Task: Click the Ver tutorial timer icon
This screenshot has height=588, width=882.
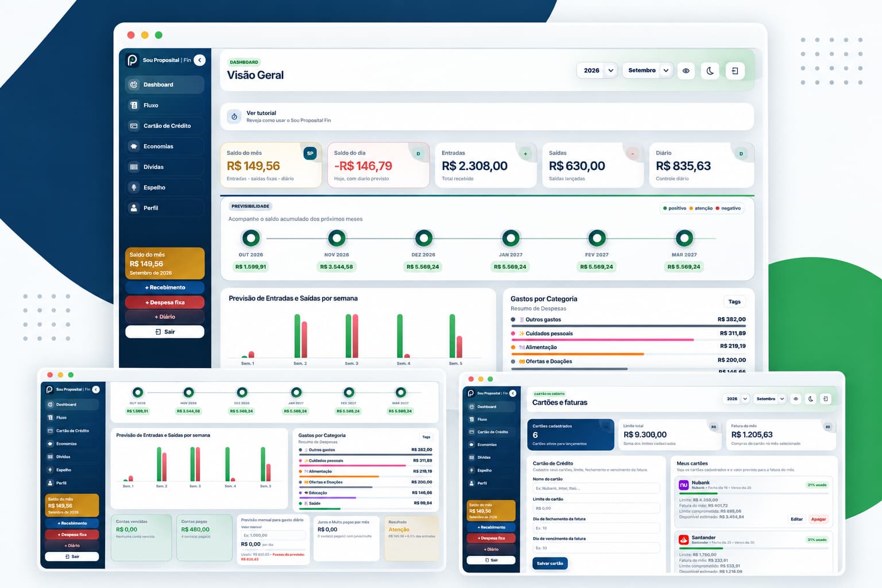Action: click(x=234, y=117)
